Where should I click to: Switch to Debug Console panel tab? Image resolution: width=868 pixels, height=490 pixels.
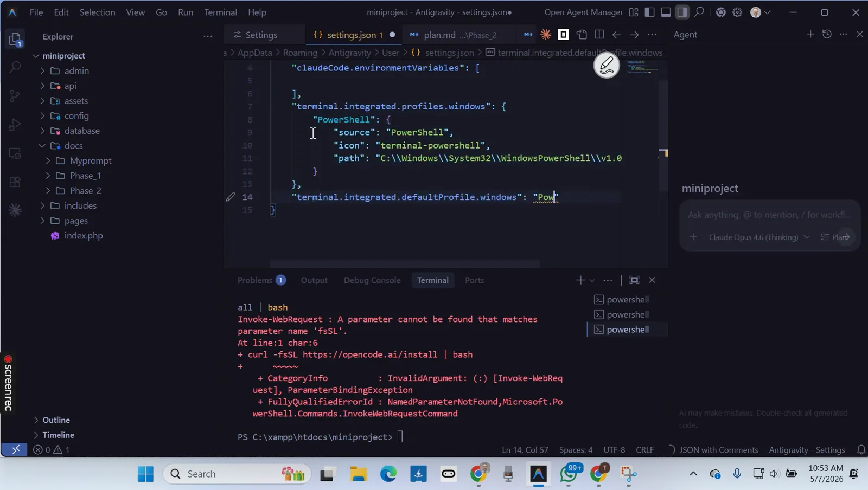click(372, 280)
